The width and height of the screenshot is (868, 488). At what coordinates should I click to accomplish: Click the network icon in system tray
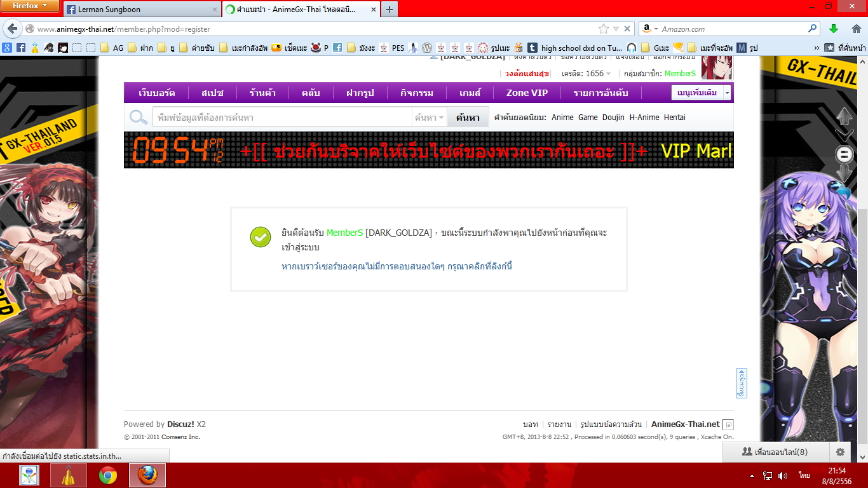[x=768, y=475]
